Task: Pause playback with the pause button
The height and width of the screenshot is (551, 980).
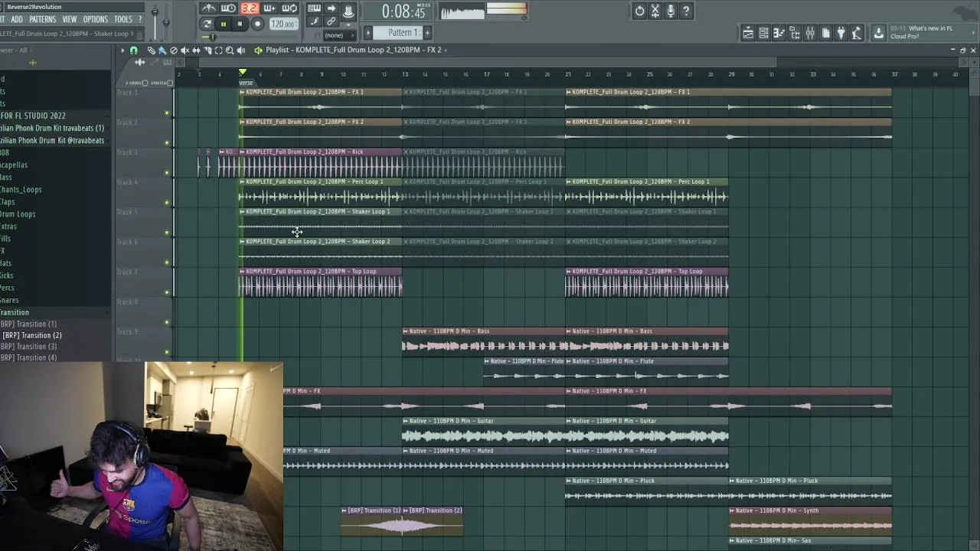Action: click(x=224, y=24)
